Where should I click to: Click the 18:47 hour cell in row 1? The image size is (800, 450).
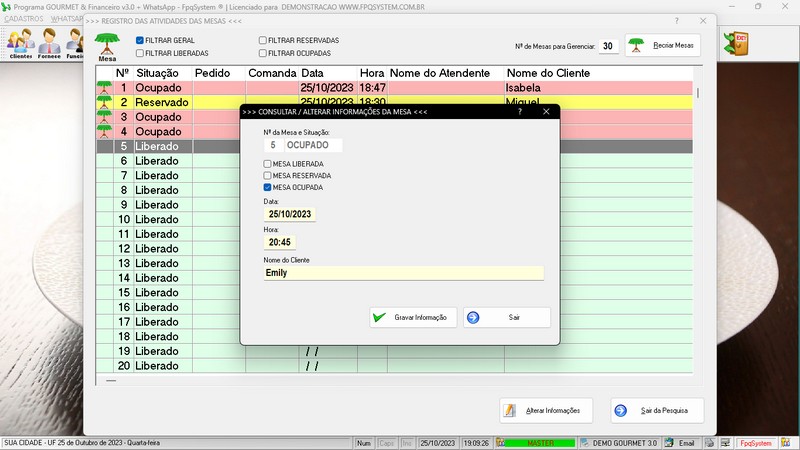click(x=372, y=88)
